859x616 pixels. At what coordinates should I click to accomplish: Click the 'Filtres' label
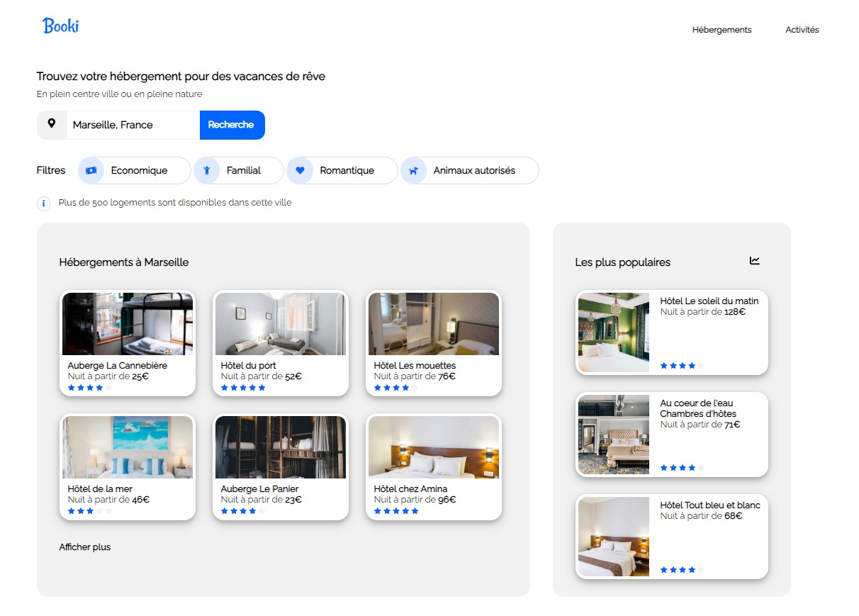click(x=51, y=170)
